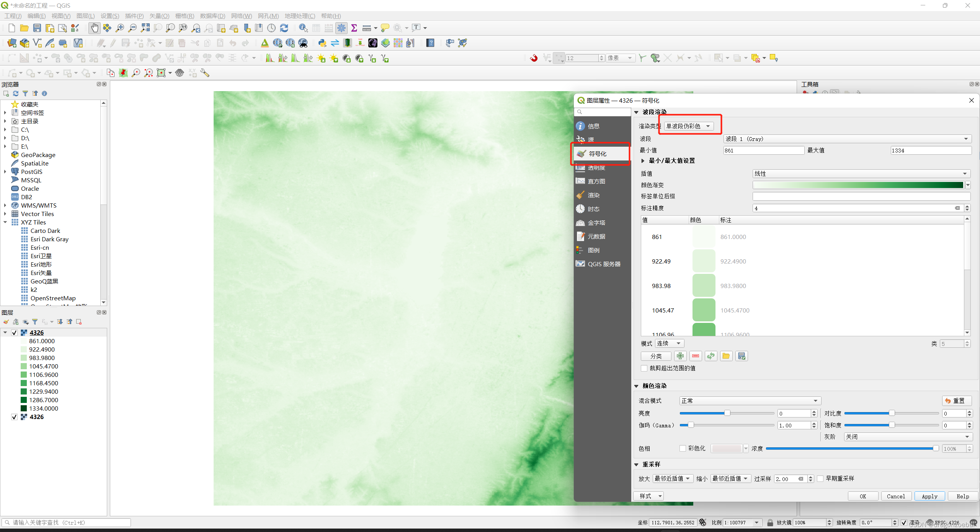Image resolution: width=980 pixels, height=532 pixels.
Task: Open the Temporal Controller panel
Action: [x=271, y=28]
